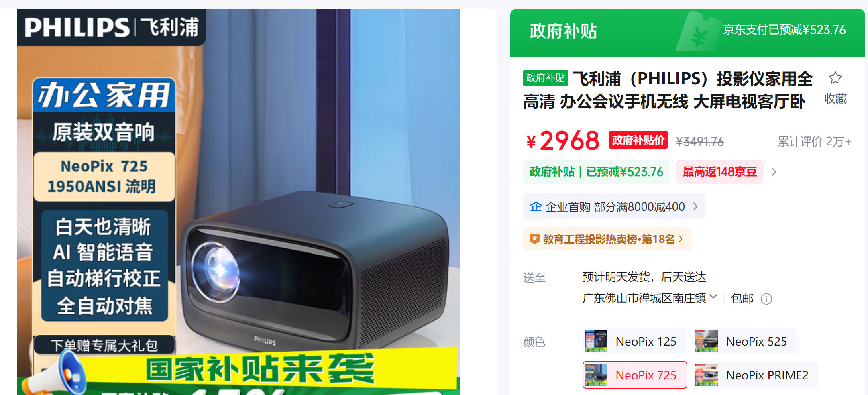Click the NeoPix 125 thumbnail image
This screenshot has height=395, width=868.
(596, 341)
